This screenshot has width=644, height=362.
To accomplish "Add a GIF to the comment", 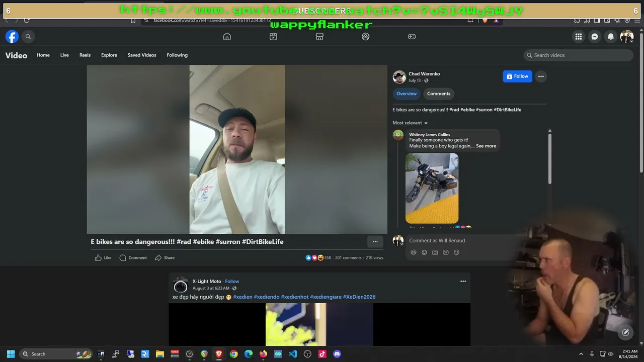I will (446, 252).
